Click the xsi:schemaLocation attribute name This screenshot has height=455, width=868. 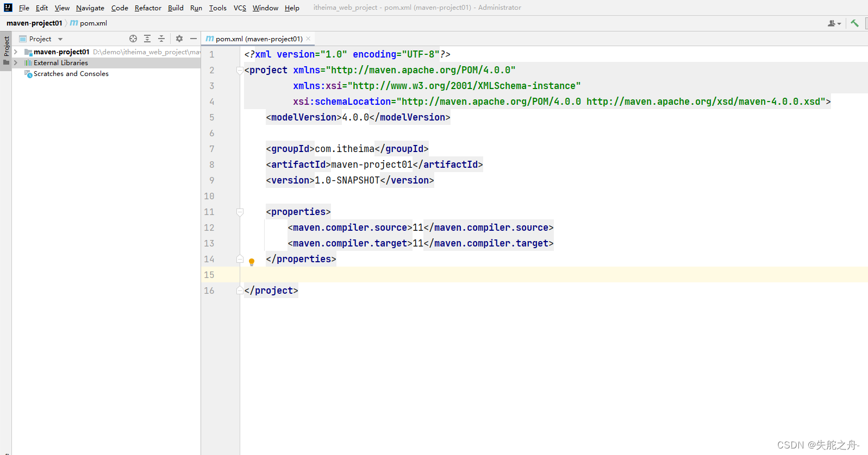click(x=342, y=102)
